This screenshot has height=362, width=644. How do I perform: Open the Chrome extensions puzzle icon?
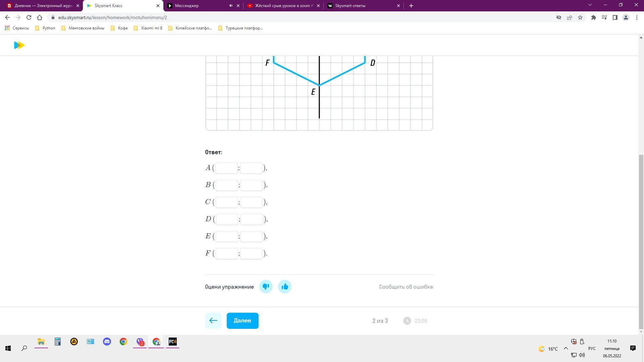[593, 17]
